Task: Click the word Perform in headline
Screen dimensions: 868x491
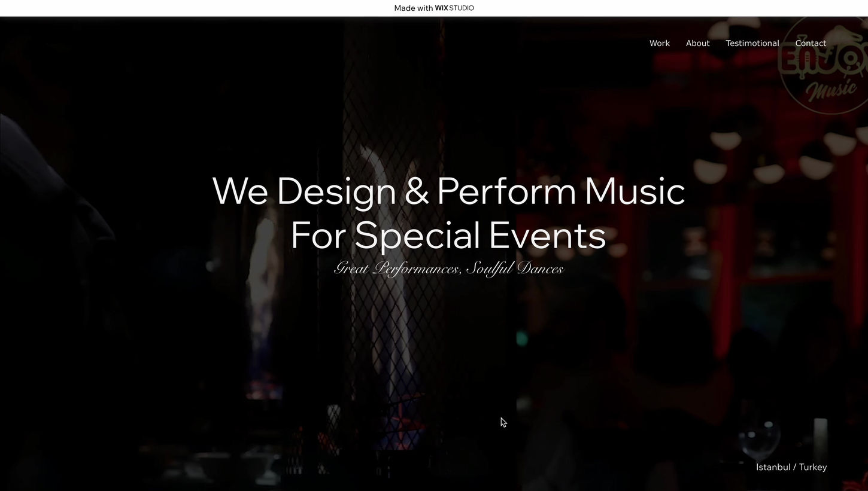Action: (506, 191)
